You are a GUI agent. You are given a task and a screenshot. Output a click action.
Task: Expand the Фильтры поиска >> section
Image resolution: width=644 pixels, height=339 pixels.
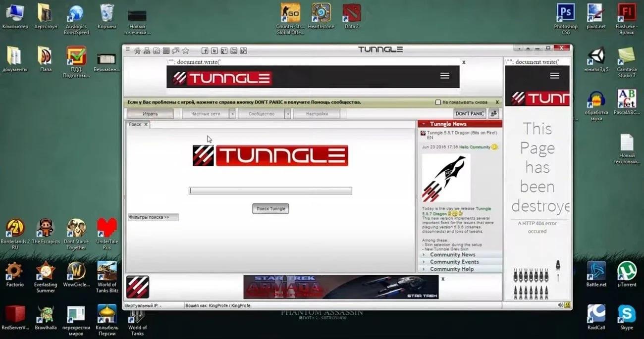click(153, 217)
